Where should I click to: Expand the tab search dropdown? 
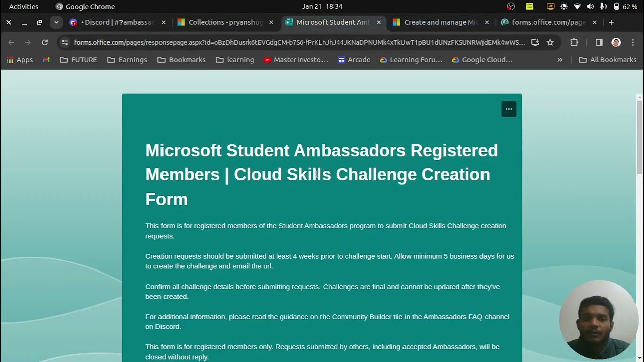(x=56, y=22)
